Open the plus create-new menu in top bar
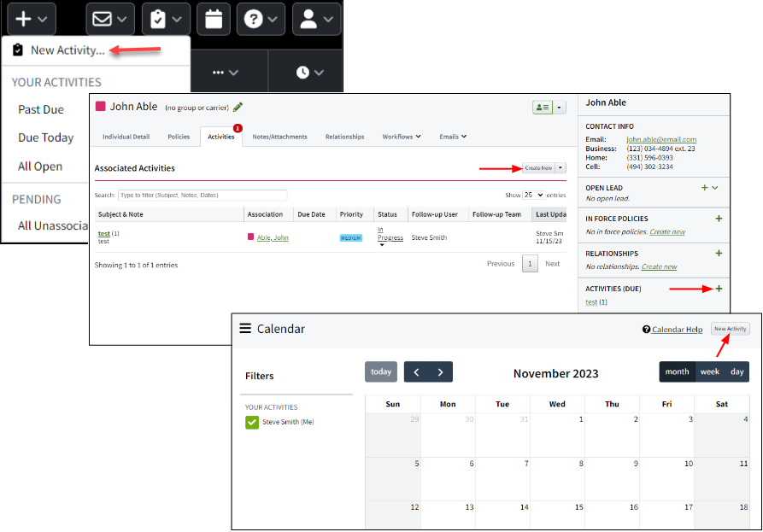 click(x=32, y=19)
